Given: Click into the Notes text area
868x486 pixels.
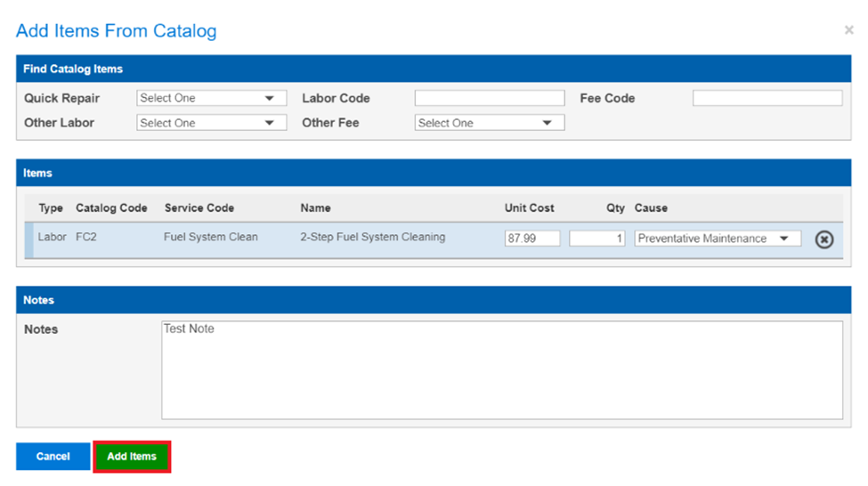Looking at the screenshot, I should coord(502,369).
